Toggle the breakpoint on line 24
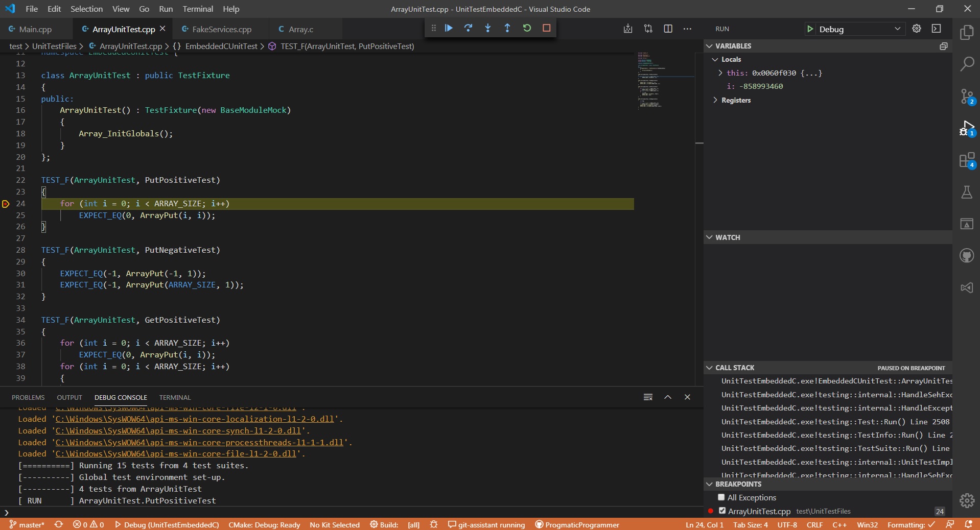 (x=6, y=204)
